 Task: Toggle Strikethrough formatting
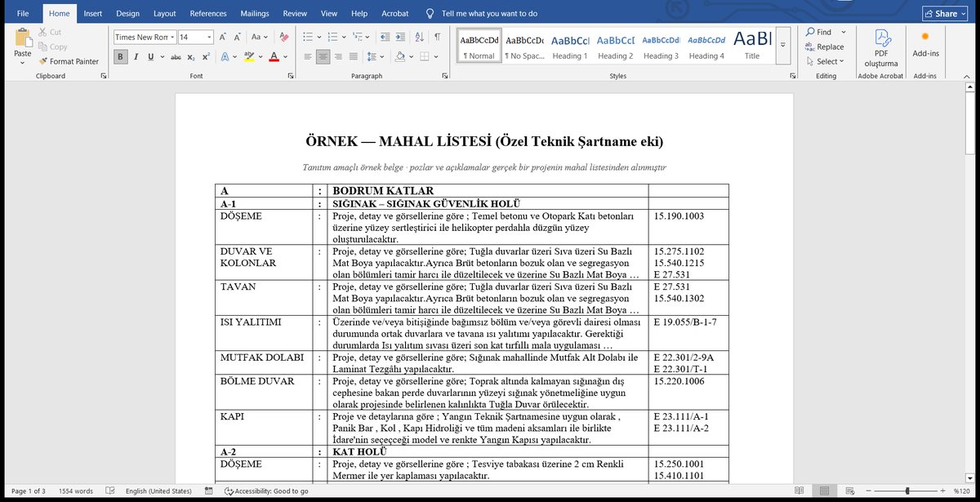(176, 56)
